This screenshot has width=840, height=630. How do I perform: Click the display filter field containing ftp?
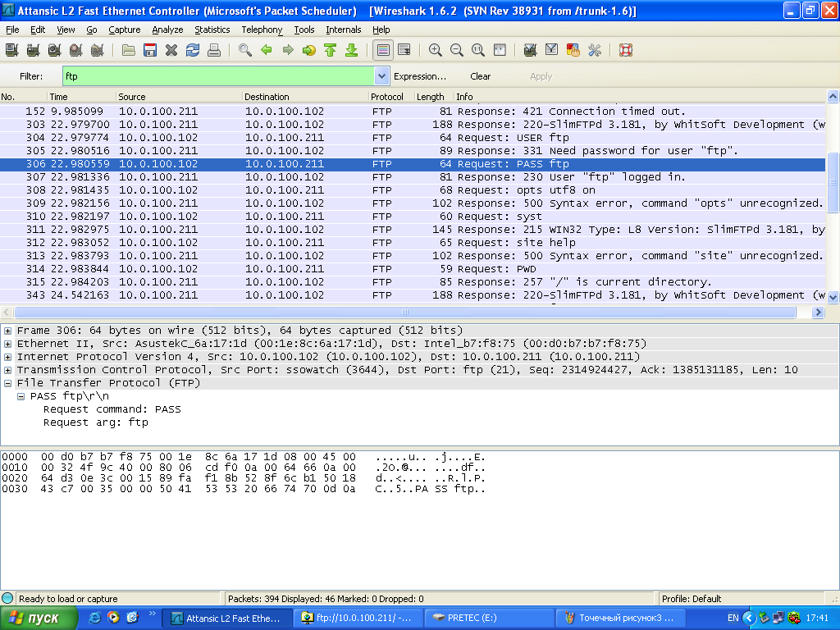[x=218, y=76]
